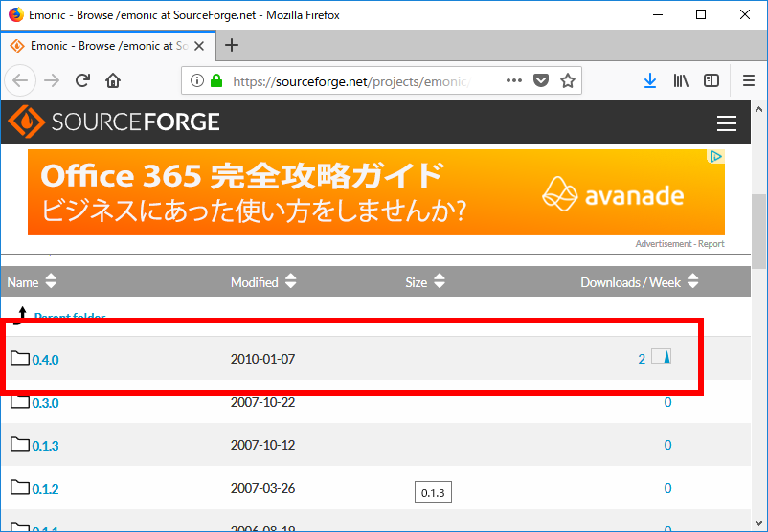The image size is (768, 532).
Task: Click the scrollbar up arrow
Action: [759, 110]
